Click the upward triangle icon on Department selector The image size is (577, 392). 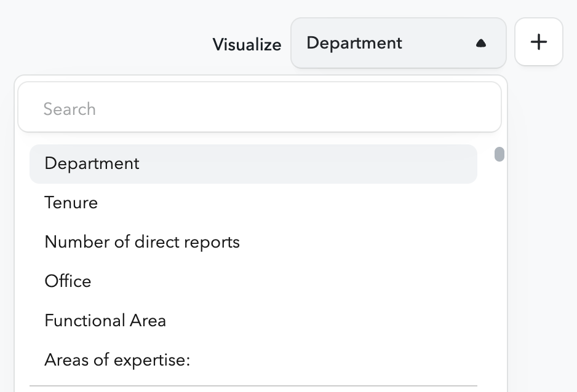pyautogui.click(x=482, y=43)
